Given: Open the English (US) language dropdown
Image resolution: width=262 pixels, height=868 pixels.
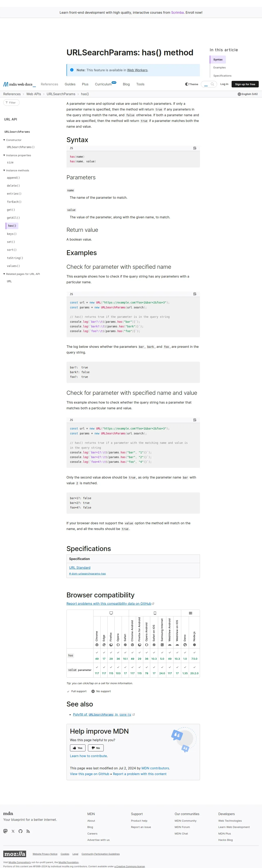Looking at the screenshot, I should [248, 94].
